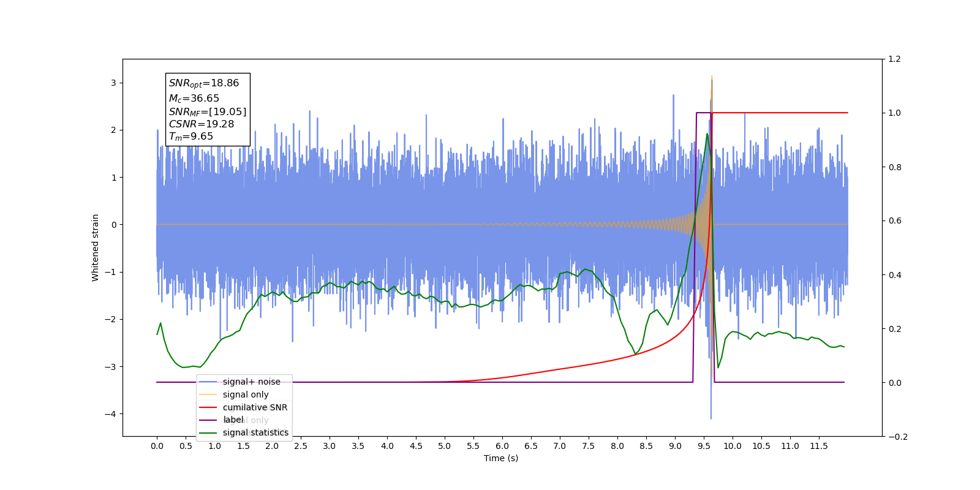The image size is (980, 490).
Task: Click the 3 tick on left axis
Action: click(113, 83)
